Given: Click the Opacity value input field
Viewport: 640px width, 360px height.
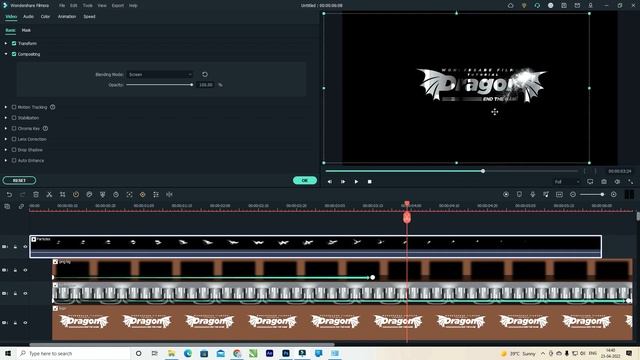Looking at the screenshot, I should pyautogui.click(x=206, y=85).
